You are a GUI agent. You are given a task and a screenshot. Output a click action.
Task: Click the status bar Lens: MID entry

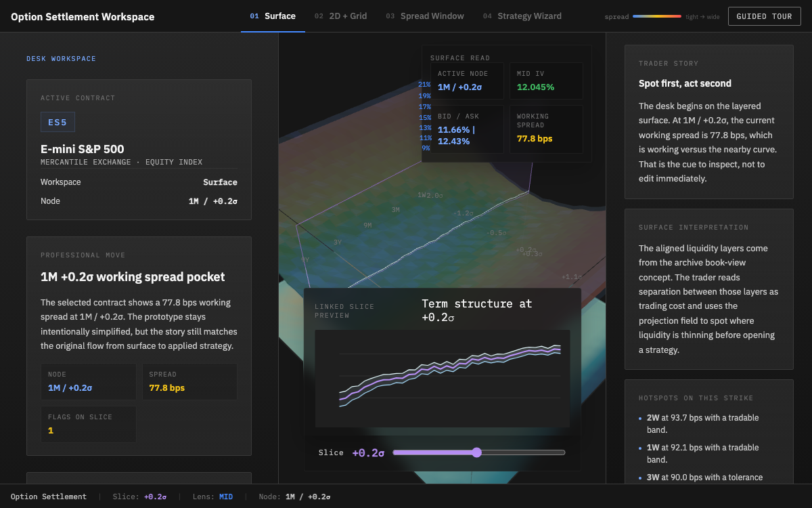(212, 496)
